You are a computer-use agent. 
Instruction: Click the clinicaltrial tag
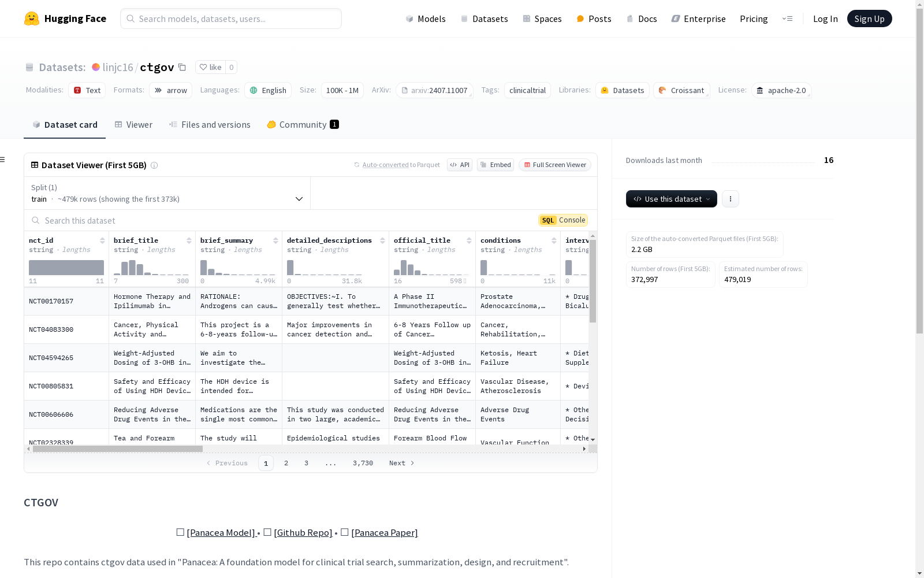tap(527, 90)
